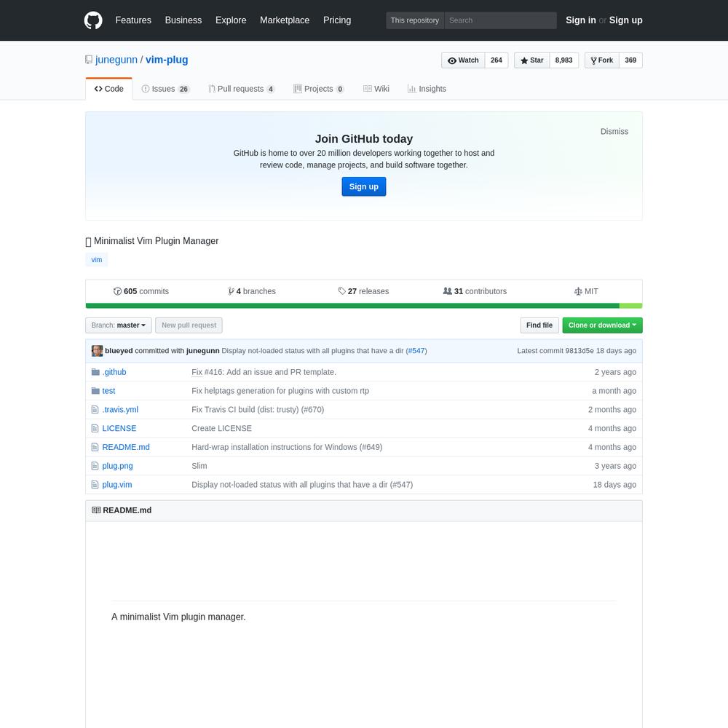This screenshot has width=728, height=728.
Task: Click the Issues exclamation circle icon
Action: (x=146, y=89)
